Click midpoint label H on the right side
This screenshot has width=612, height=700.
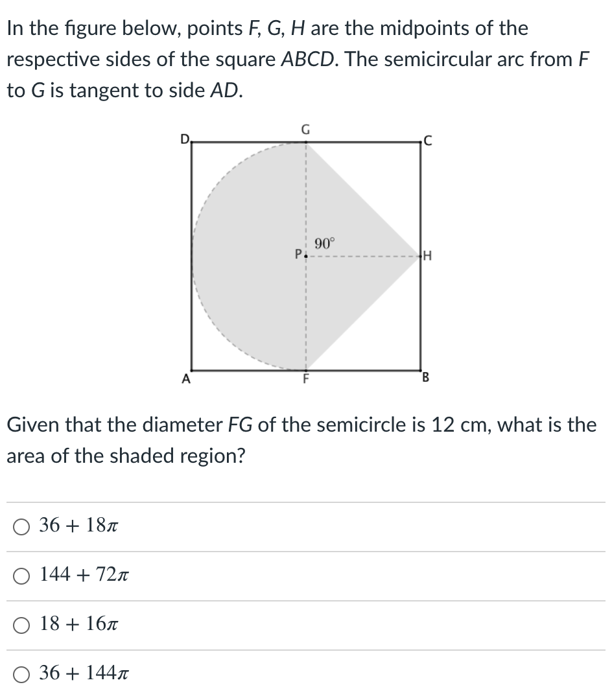point(427,255)
